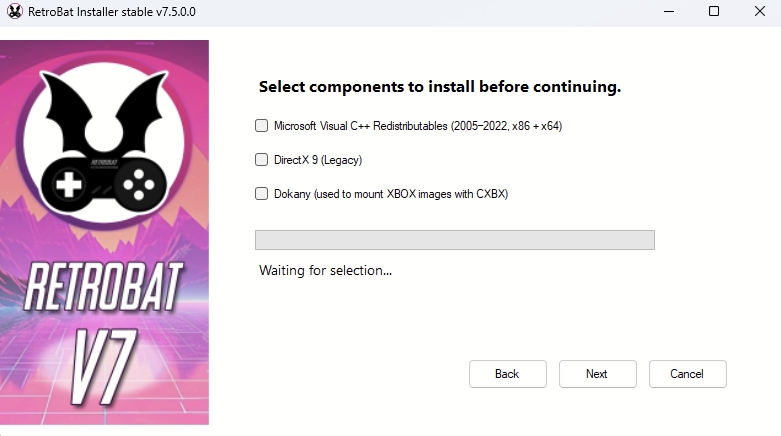Click the 'Select components to install' heading
The image size is (781, 436).
point(440,87)
